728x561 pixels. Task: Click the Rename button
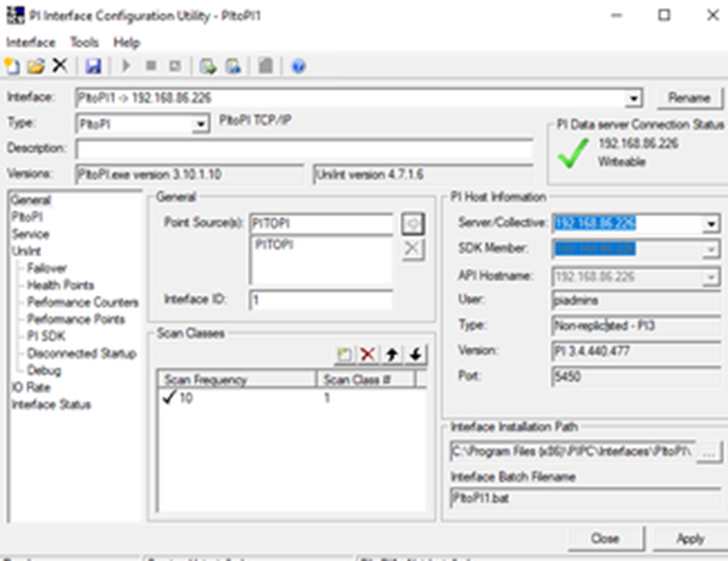[689, 98]
